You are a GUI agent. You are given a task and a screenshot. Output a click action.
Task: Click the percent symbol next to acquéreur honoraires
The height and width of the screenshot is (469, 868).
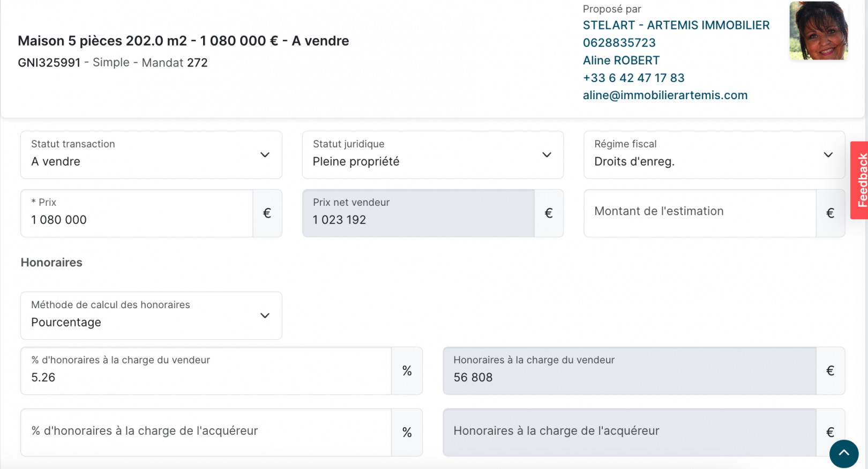[407, 433]
